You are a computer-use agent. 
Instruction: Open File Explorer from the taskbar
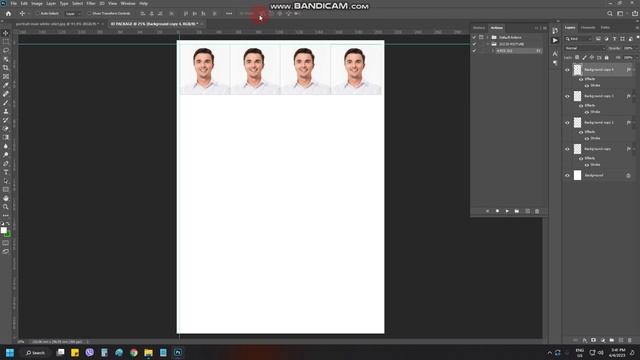point(148,352)
